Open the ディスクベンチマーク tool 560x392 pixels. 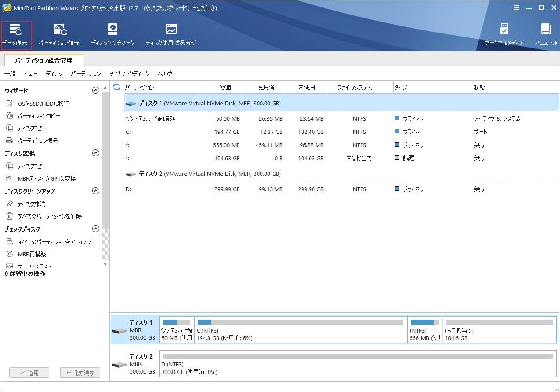pos(113,35)
